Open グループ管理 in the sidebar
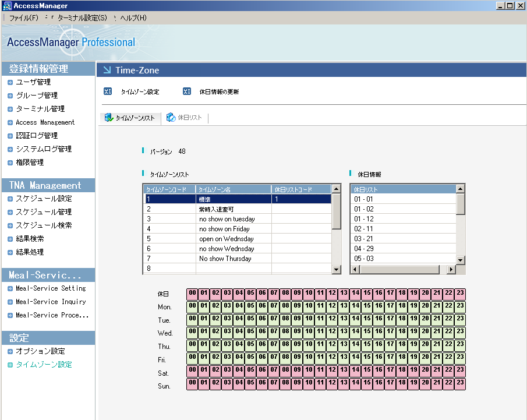This screenshot has width=527, height=420. coord(37,96)
